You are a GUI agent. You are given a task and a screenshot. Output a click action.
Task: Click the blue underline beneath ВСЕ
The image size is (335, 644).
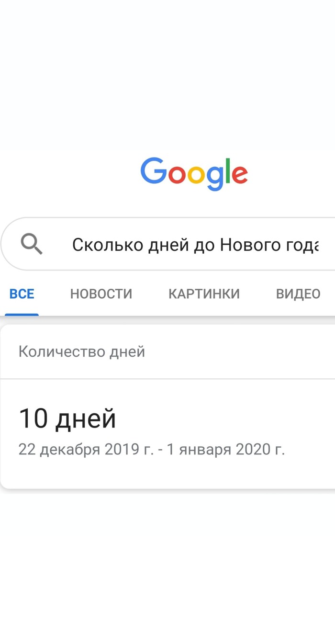[x=22, y=315]
